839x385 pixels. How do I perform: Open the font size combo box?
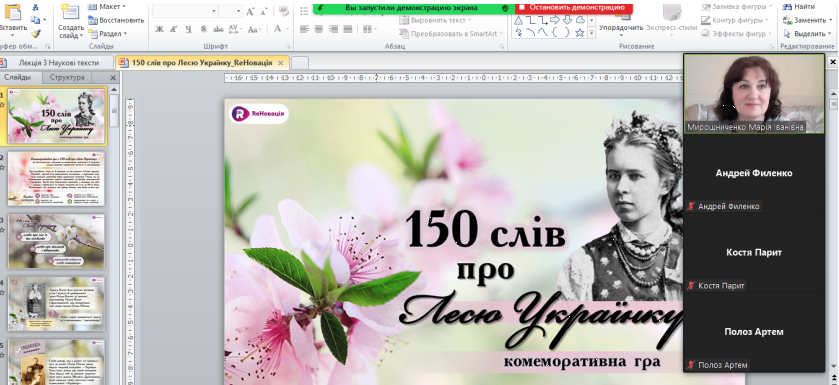point(231,11)
